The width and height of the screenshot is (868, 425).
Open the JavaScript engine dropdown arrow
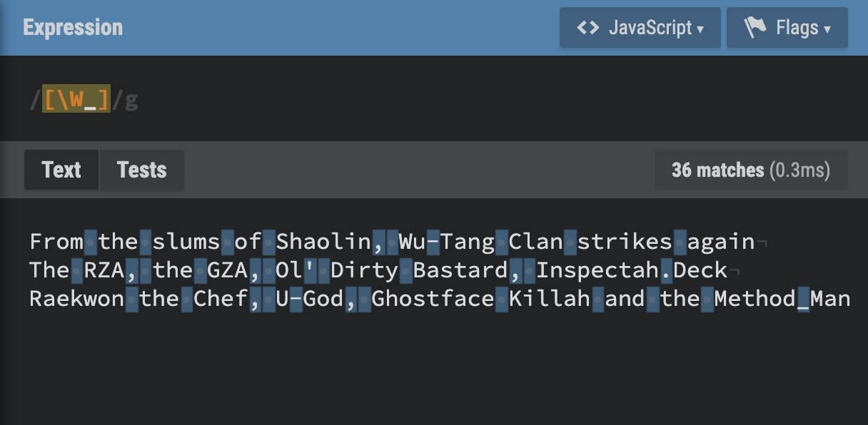click(701, 29)
